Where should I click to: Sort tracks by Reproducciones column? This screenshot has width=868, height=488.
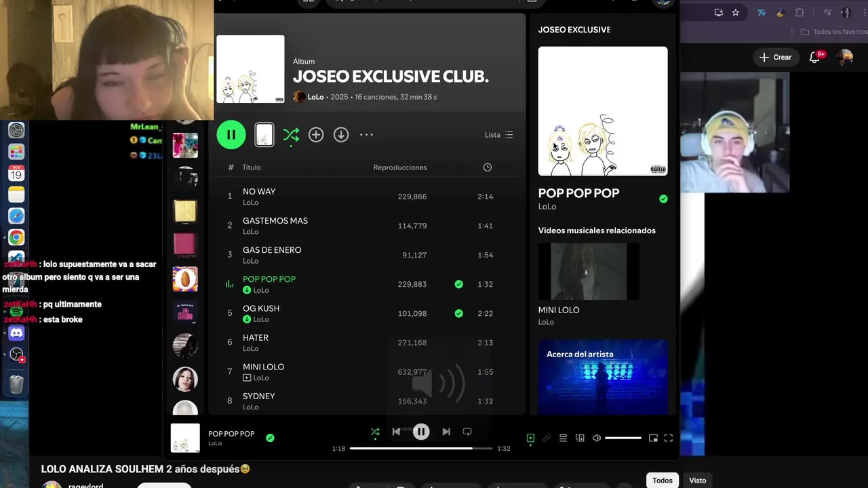pyautogui.click(x=400, y=167)
